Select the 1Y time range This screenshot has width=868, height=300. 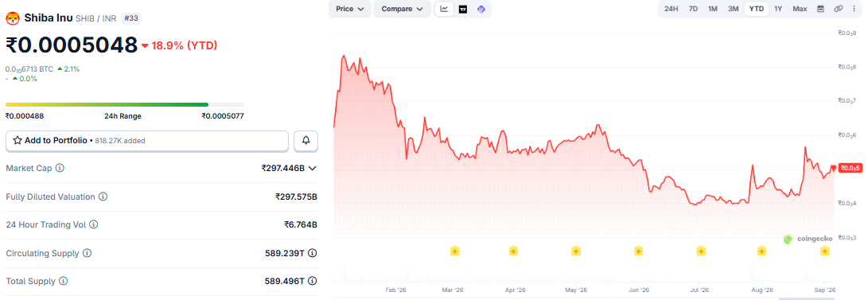pyautogui.click(x=778, y=9)
